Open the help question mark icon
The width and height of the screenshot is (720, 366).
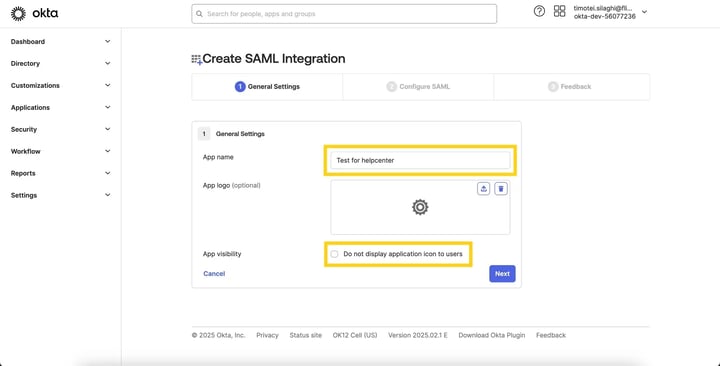[539, 11]
